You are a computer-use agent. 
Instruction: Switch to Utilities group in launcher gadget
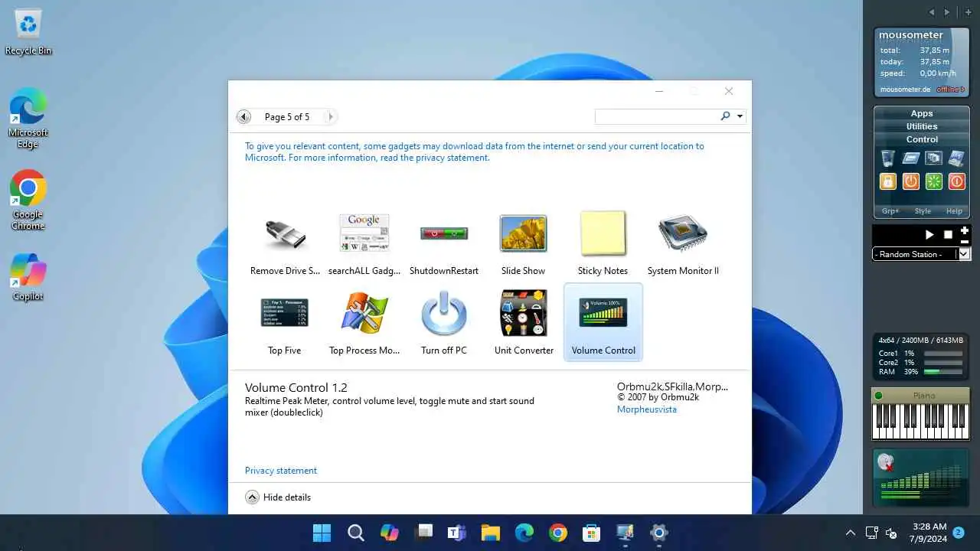[922, 126]
